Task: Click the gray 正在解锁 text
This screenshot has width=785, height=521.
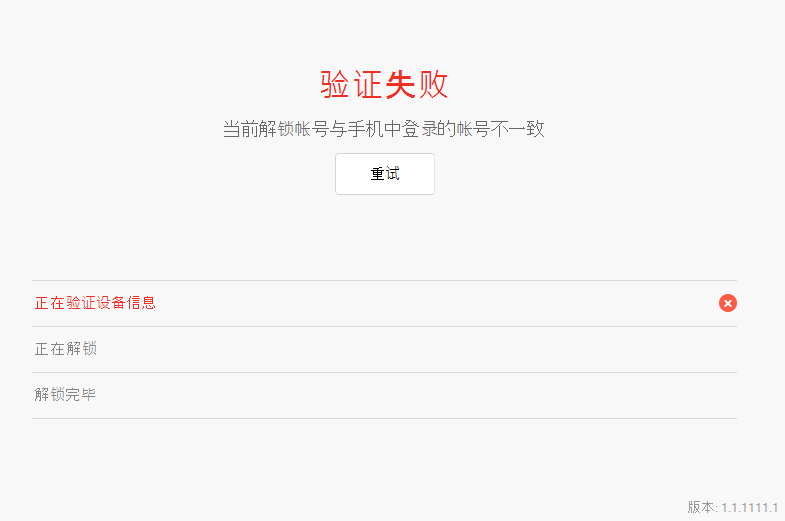Action: pyautogui.click(x=66, y=349)
